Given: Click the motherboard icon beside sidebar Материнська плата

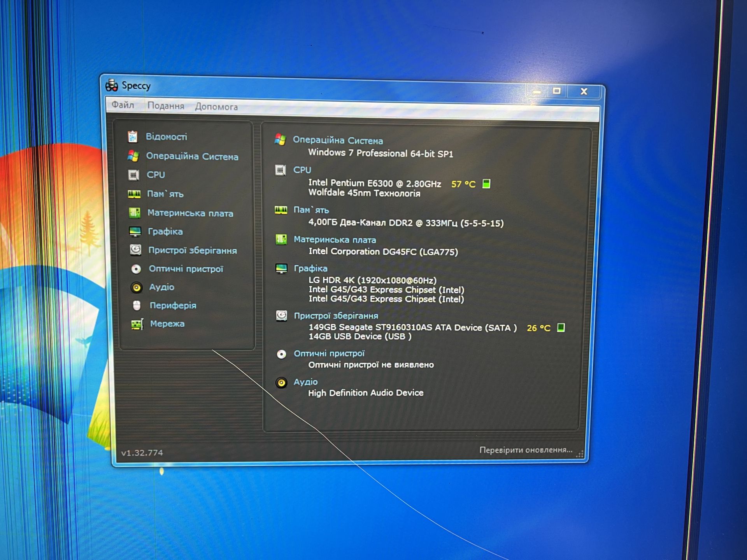Looking at the screenshot, I should click(135, 213).
